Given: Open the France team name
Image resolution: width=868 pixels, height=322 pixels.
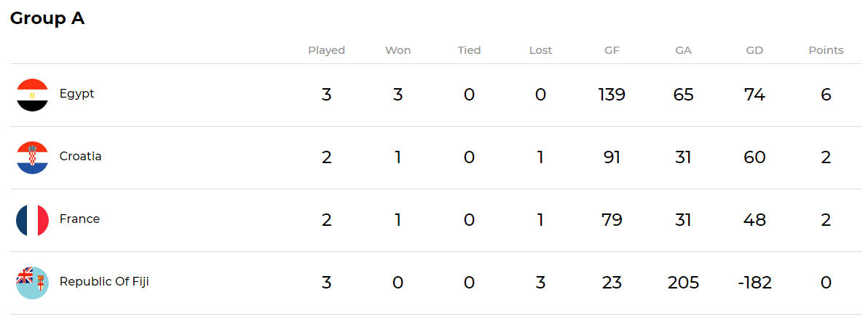Looking at the screenshot, I should [79, 219].
